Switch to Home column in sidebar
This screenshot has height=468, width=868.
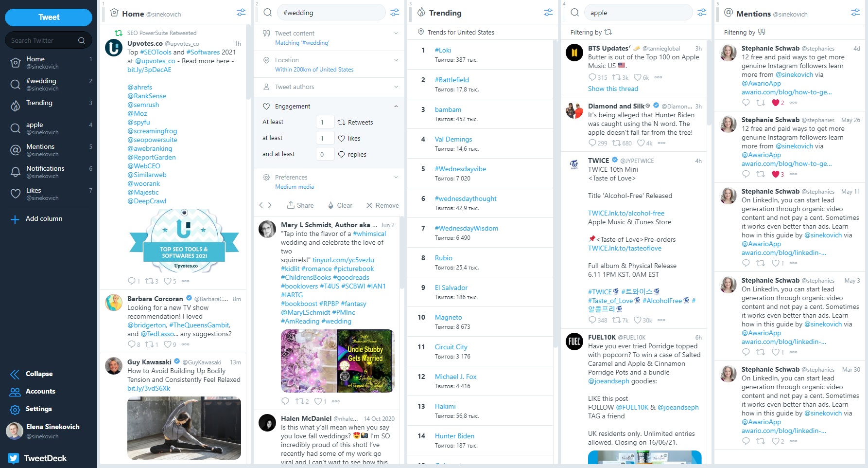(49, 62)
